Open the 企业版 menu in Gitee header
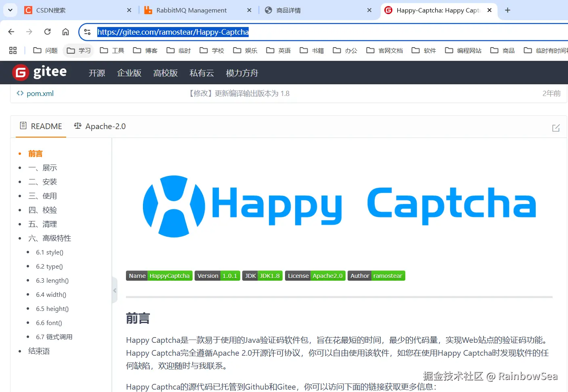 [129, 73]
